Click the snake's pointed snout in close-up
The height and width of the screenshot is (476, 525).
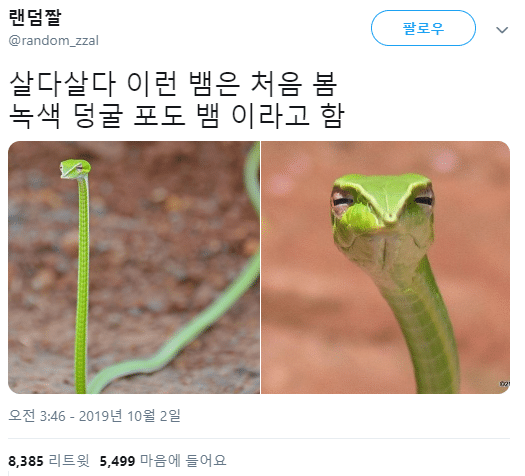click(390, 216)
